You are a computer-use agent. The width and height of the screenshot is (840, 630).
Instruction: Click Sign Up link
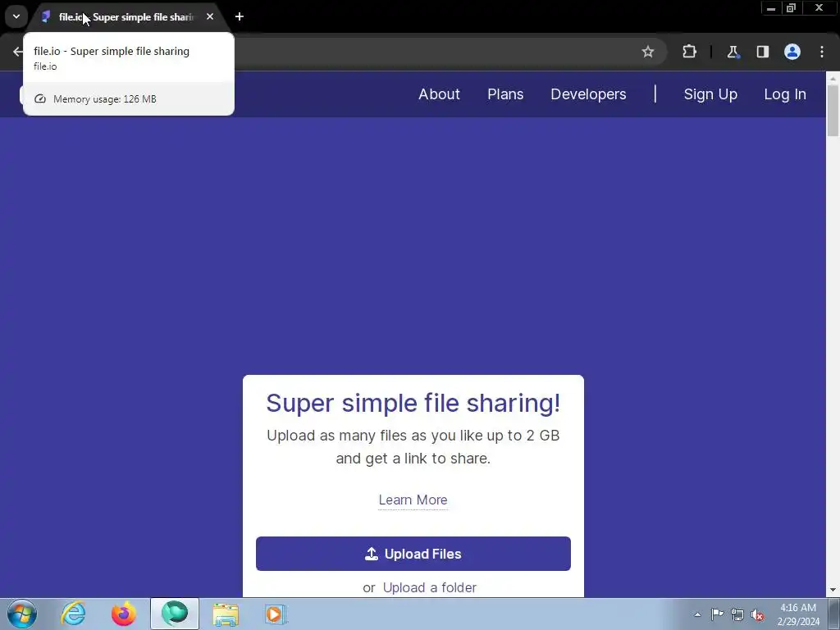[710, 94]
